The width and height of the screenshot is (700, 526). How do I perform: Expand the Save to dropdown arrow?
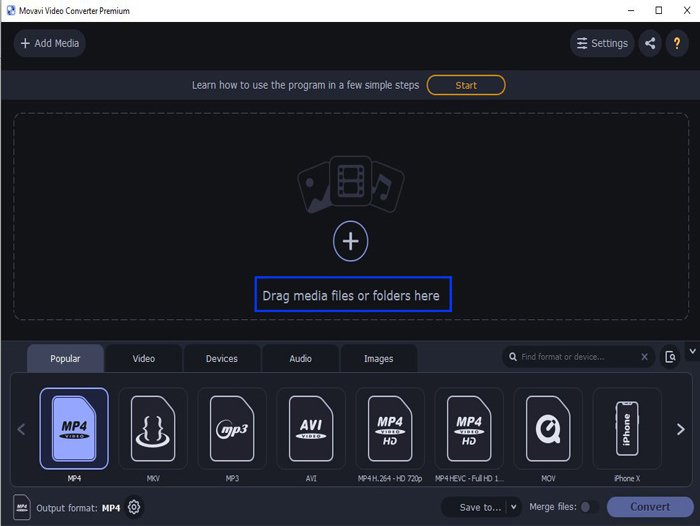tap(513, 507)
